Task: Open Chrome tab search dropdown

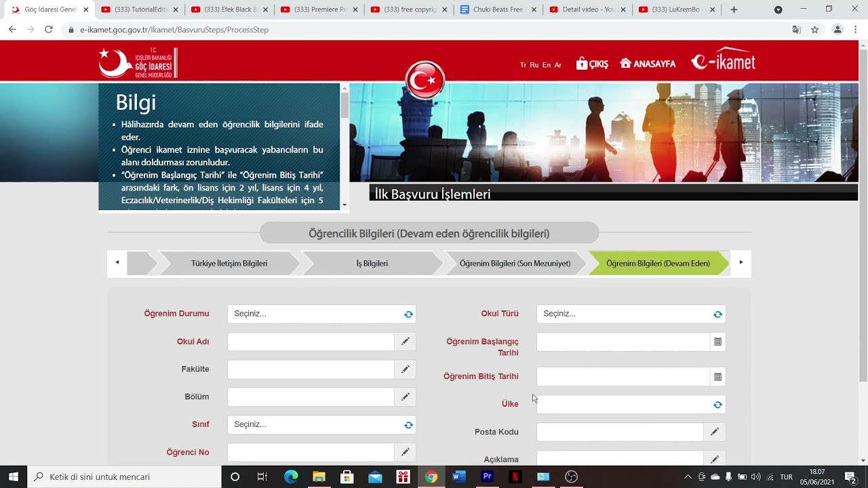Action: (x=778, y=9)
